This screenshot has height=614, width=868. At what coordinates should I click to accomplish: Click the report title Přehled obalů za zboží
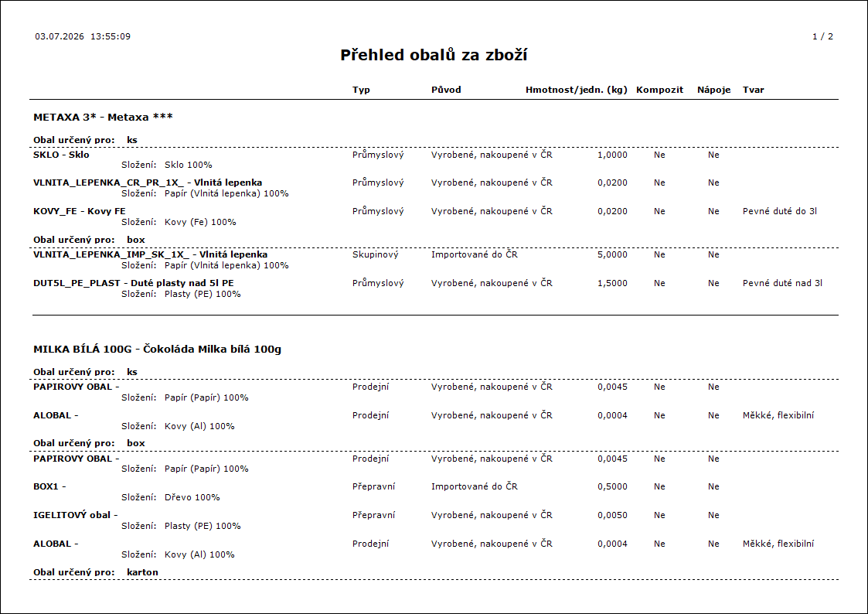point(434,56)
